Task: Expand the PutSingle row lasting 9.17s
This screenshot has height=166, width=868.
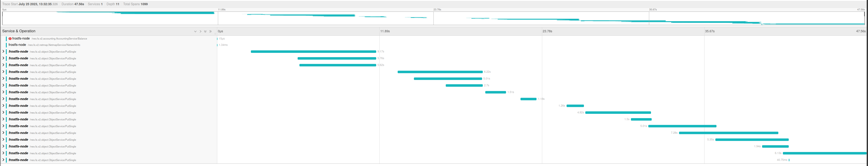Action: coord(3,51)
